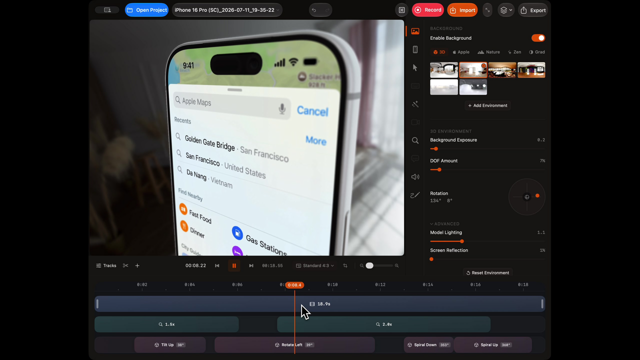Screen dimensions: 640x360
Task: Adjust the Model Lighting slider
Action: point(487,241)
